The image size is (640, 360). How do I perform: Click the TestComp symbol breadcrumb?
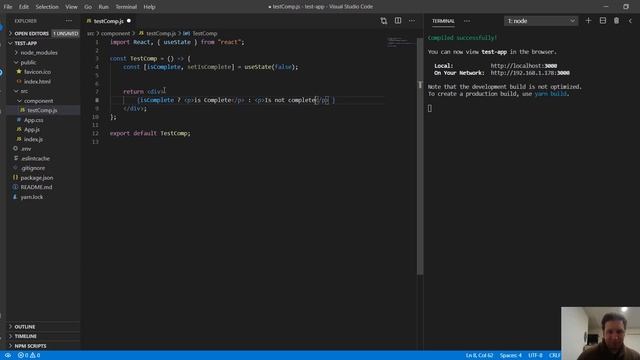point(204,33)
